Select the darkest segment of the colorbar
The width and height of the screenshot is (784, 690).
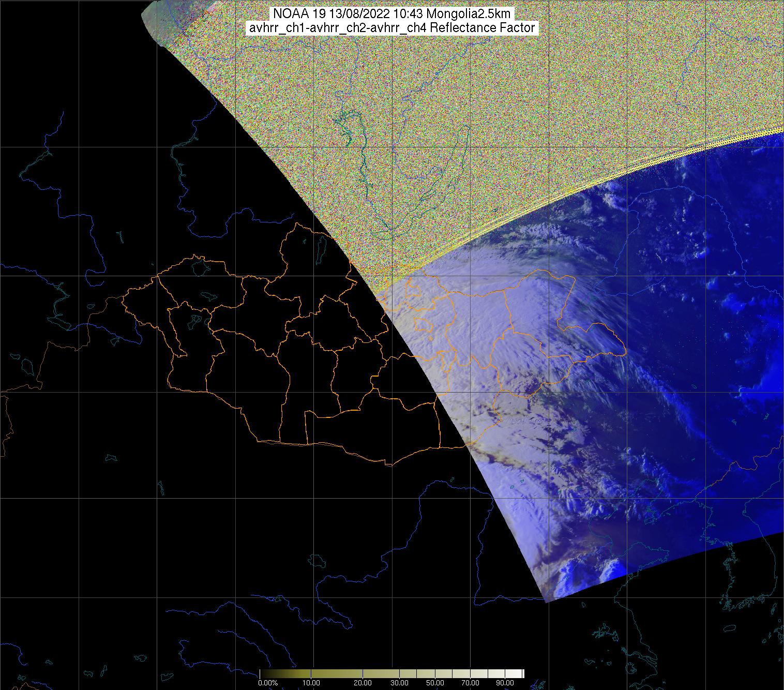[x=266, y=673]
